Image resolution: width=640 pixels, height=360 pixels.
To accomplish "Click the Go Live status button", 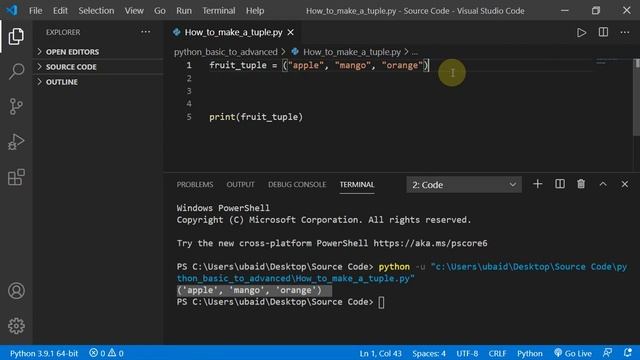I will click(573, 353).
